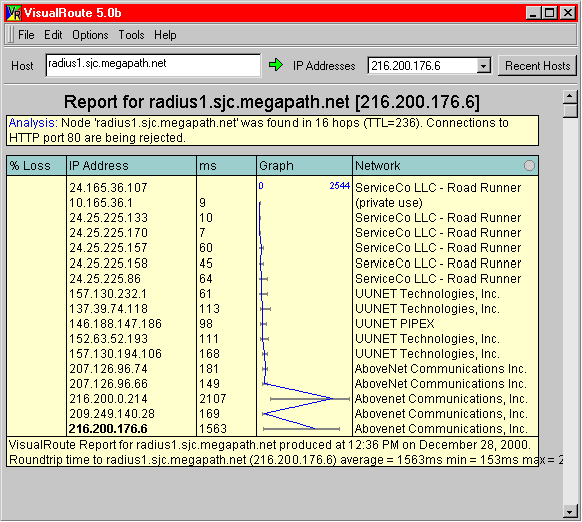Click IP address 207.126.96.66

pyautogui.click(x=108, y=384)
